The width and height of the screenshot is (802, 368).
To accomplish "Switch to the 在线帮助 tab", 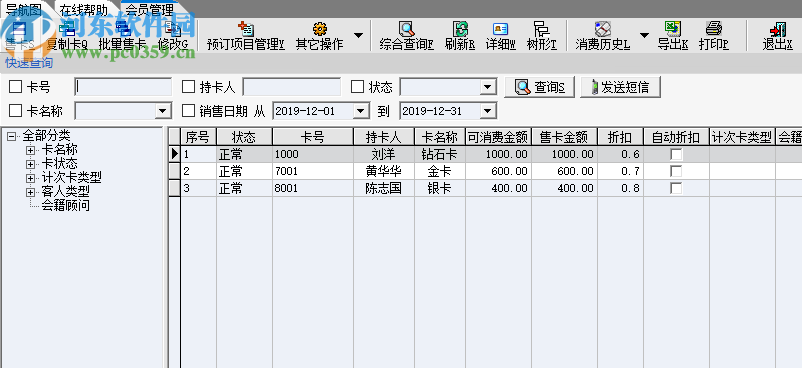I will pyautogui.click(x=83, y=9).
